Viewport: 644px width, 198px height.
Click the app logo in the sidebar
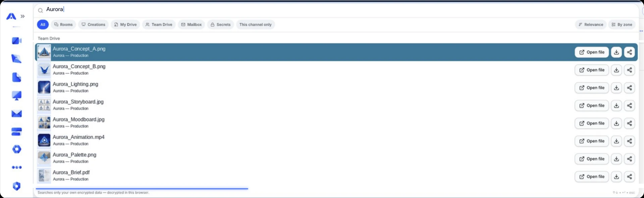click(x=11, y=16)
